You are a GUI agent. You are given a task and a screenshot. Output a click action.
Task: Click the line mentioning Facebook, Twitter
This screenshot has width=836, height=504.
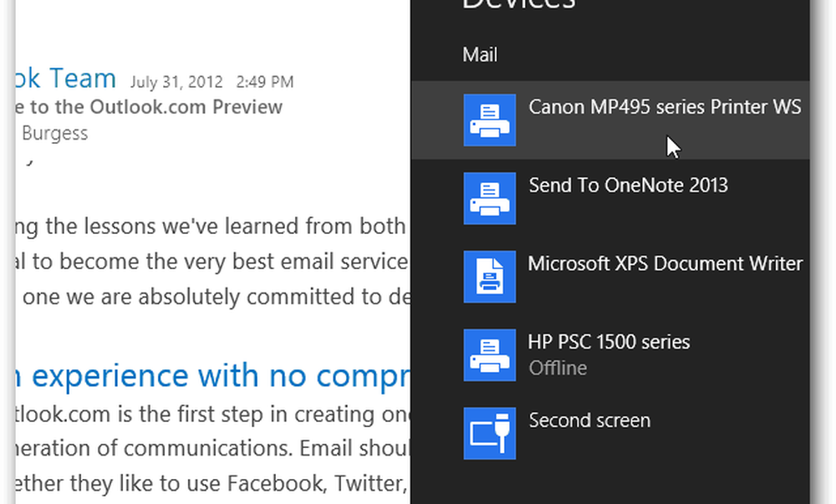(x=213, y=483)
